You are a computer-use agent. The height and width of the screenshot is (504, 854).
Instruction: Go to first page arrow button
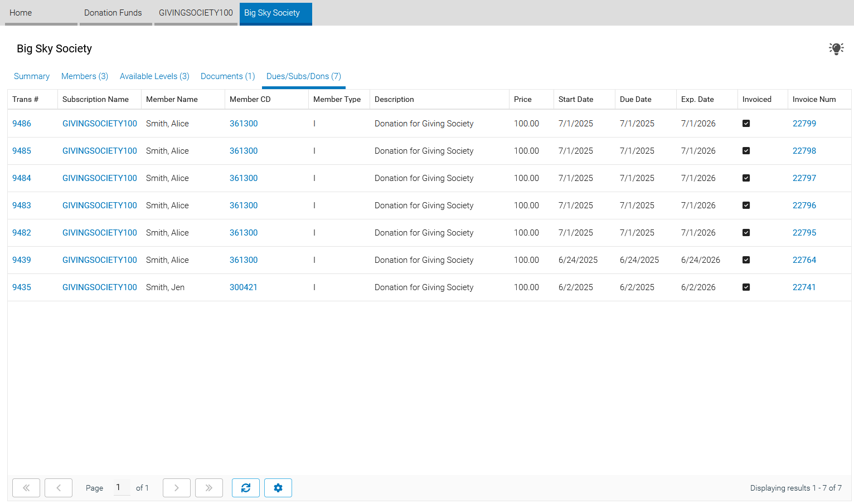[x=26, y=488]
